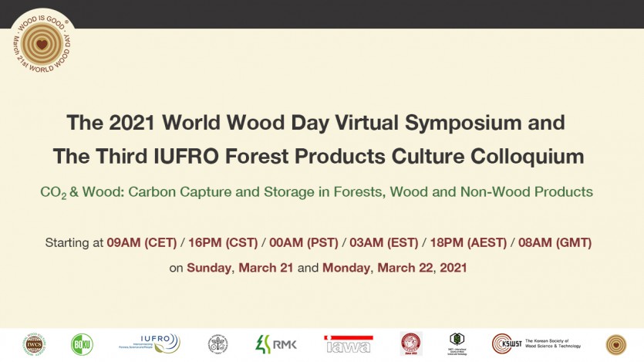Click the 08AM (GMT) start time
This screenshot has width=644, height=362.
pos(555,243)
